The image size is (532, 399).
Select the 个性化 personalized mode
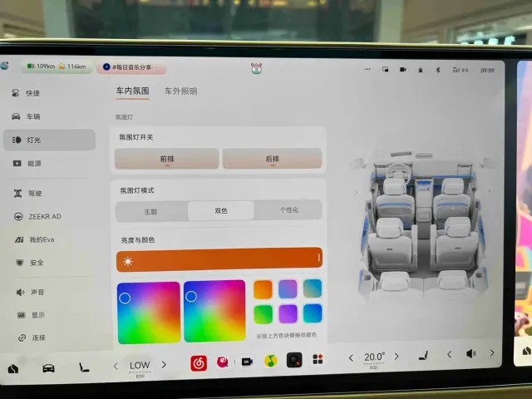tap(288, 210)
